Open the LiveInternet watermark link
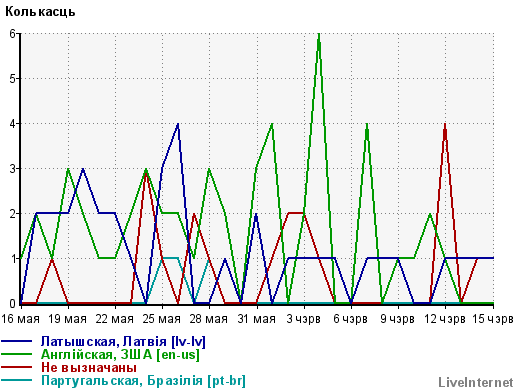Viewport: 520px width, 392px height. point(476,382)
